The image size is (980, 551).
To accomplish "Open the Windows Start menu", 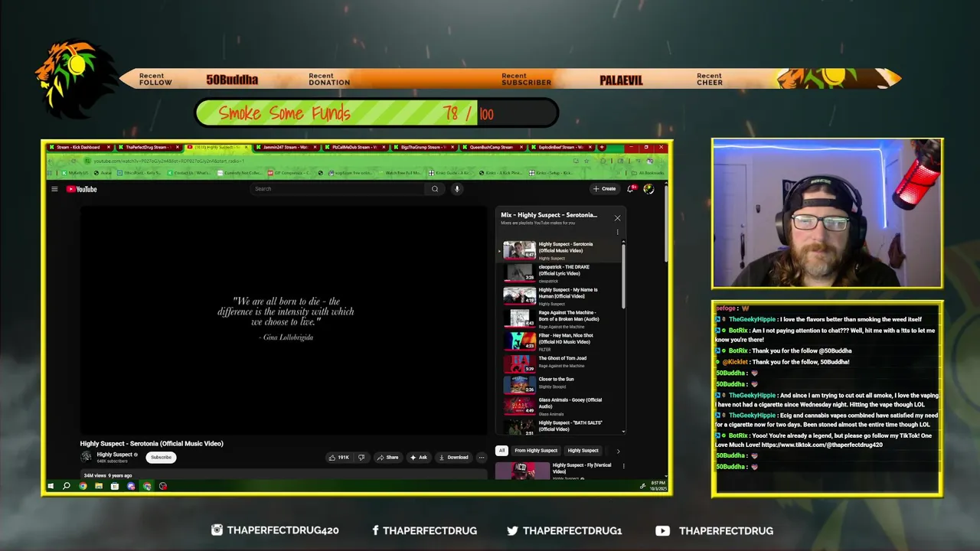I will 51,486.
